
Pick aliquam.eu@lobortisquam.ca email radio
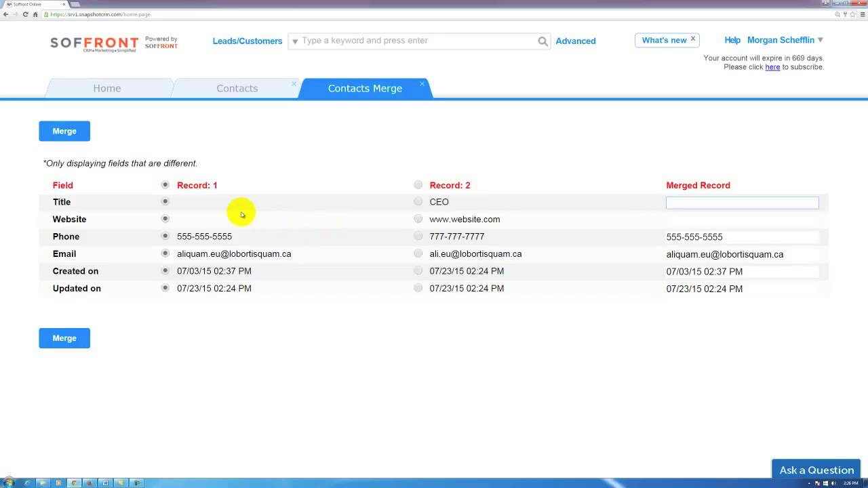click(165, 253)
